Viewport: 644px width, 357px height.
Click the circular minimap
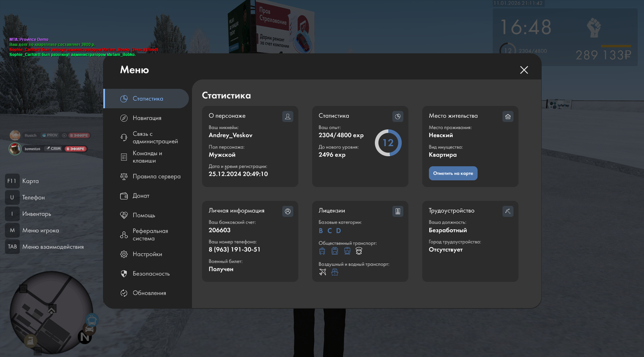click(x=51, y=312)
